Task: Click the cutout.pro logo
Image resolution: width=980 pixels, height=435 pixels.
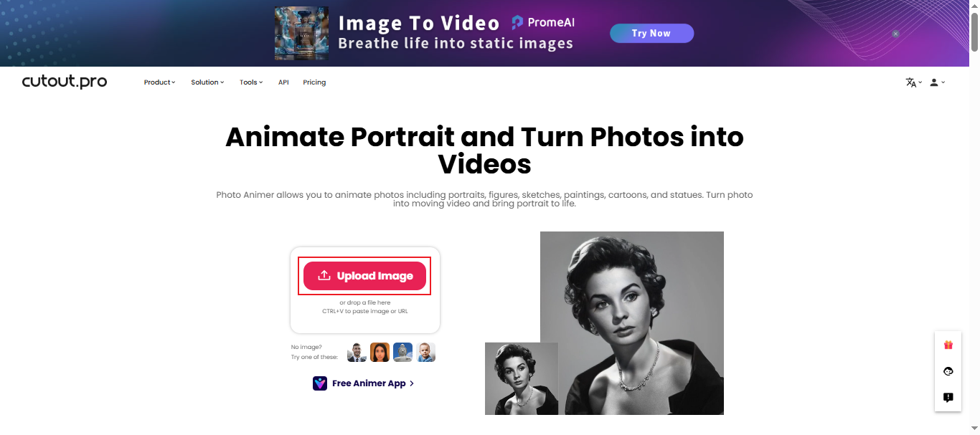Action: point(64,81)
